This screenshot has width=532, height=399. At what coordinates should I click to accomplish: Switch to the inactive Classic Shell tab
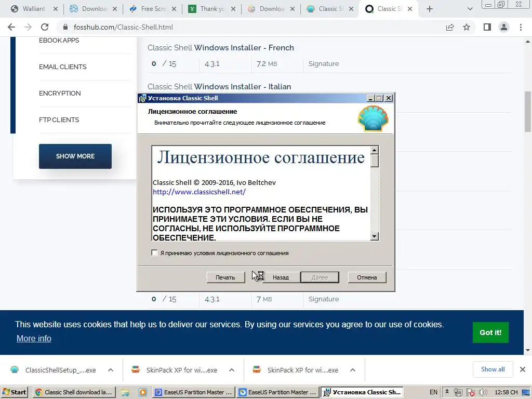[x=331, y=9]
